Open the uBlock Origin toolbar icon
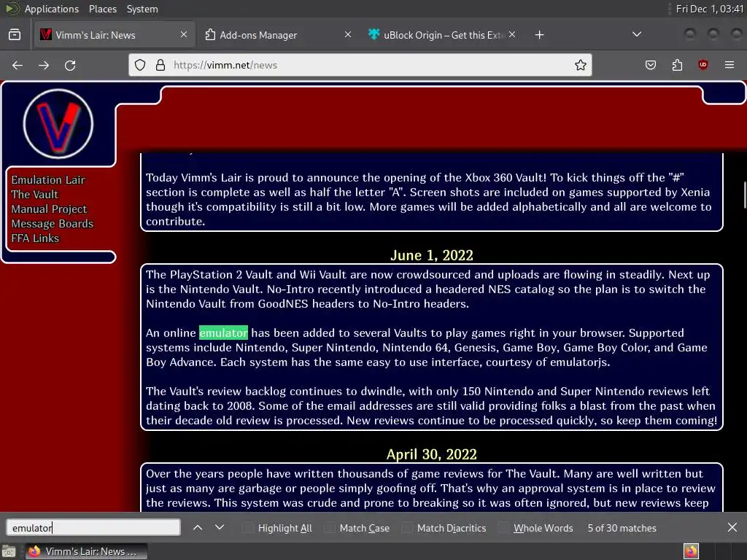 pyautogui.click(x=703, y=65)
